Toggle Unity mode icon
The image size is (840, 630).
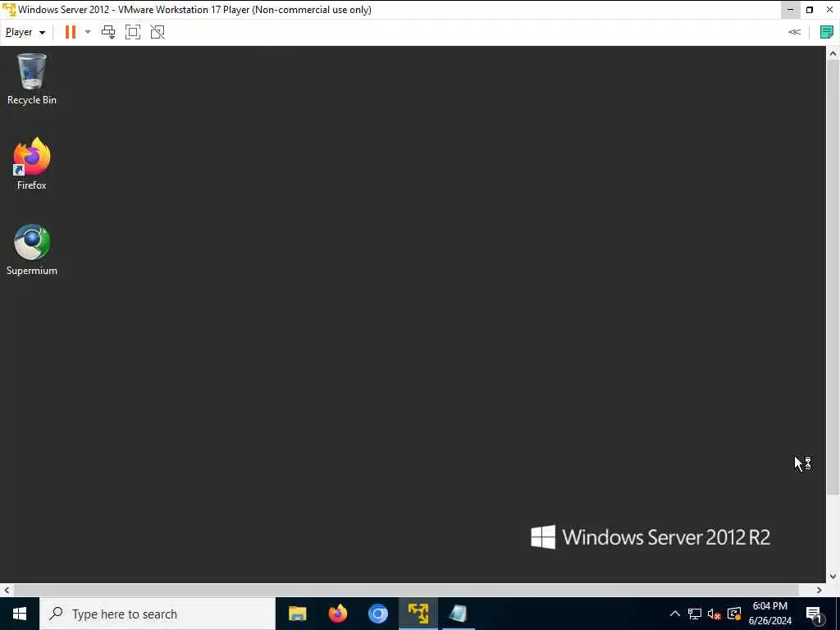point(157,32)
